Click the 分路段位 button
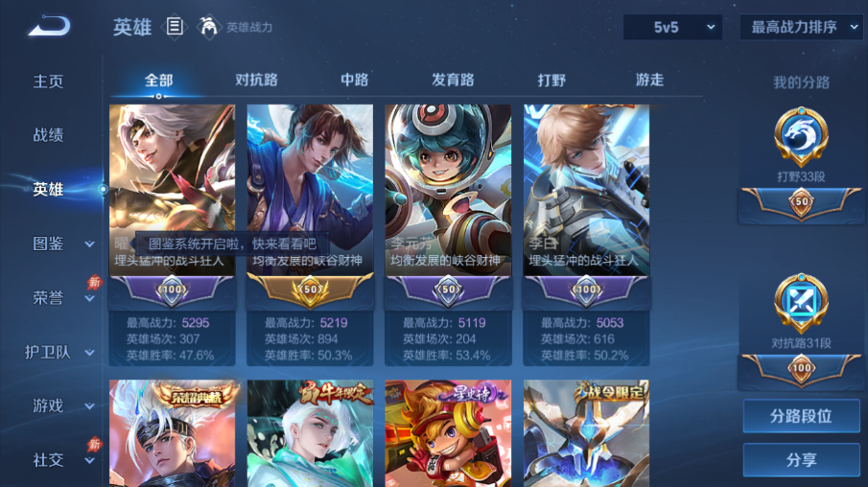 click(801, 416)
